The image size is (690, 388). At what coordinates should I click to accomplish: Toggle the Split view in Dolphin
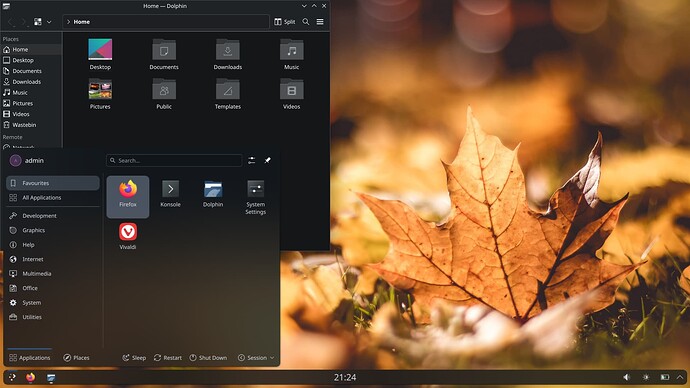pyautogui.click(x=285, y=22)
